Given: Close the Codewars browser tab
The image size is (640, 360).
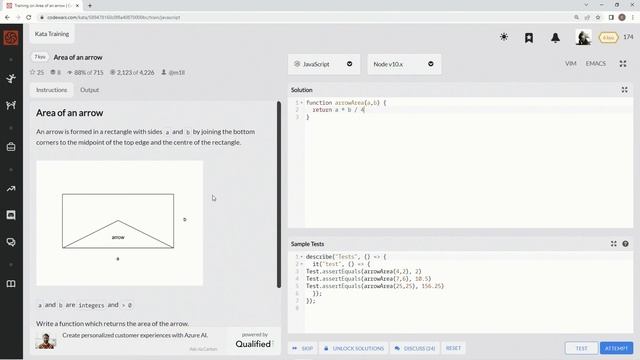Looking at the screenshot, I should click(77, 6).
